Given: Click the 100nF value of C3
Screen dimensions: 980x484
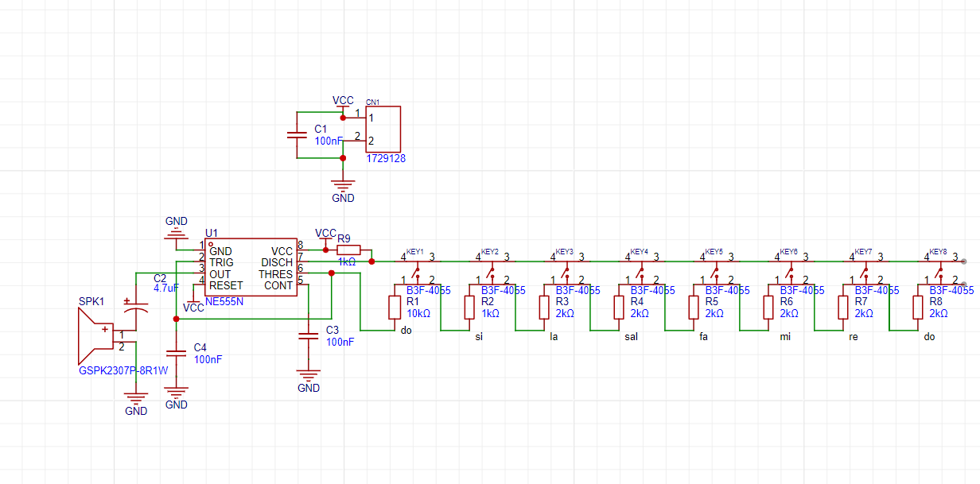Looking at the screenshot, I should coord(340,342).
